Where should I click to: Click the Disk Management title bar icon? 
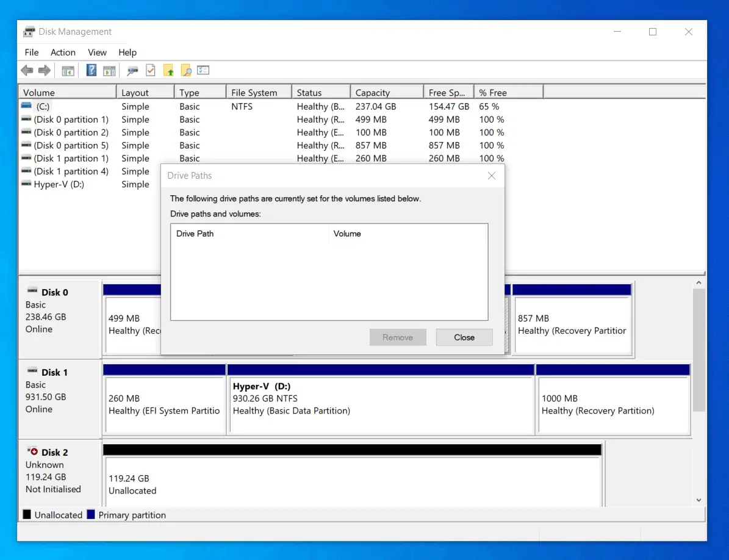click(x=29, y=32)
